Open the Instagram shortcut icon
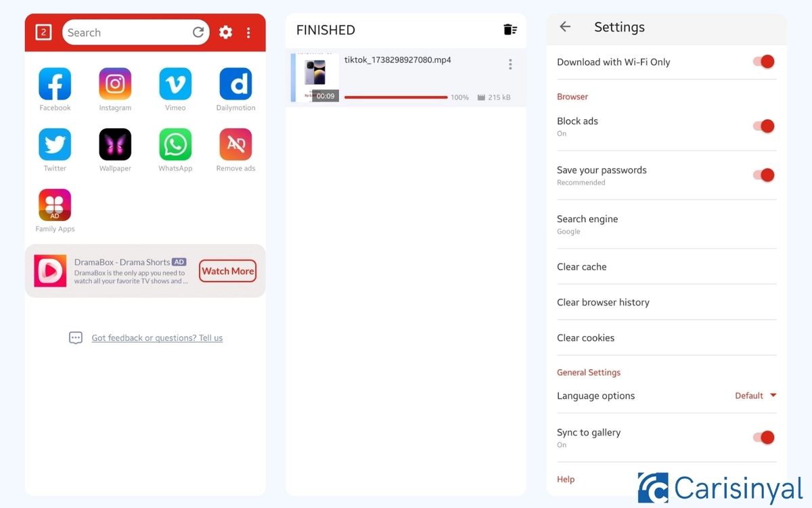The width and height of the screenshot is (812, 508). (x=115, y=84)
